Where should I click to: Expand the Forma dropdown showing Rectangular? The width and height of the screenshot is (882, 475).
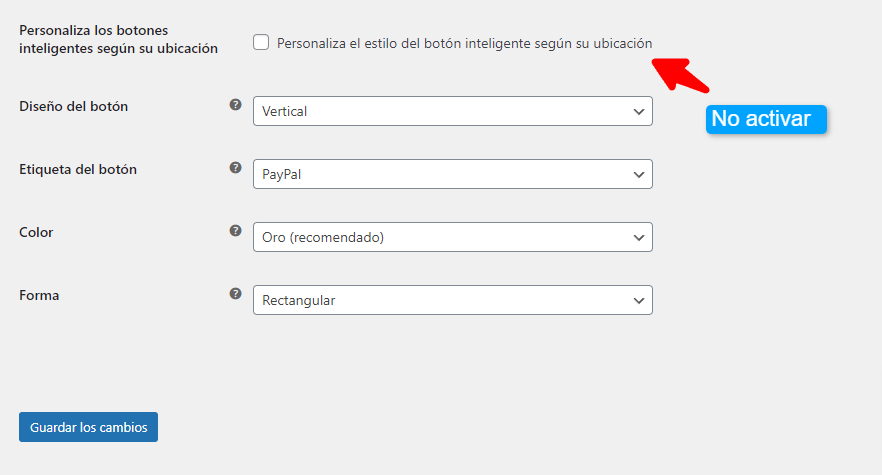[453, 300]
